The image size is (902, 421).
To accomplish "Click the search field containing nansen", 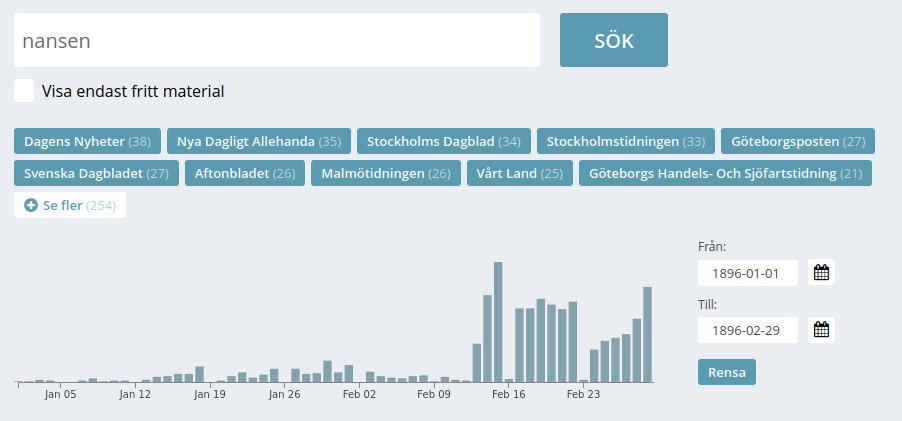I will [x=277, y=41].
